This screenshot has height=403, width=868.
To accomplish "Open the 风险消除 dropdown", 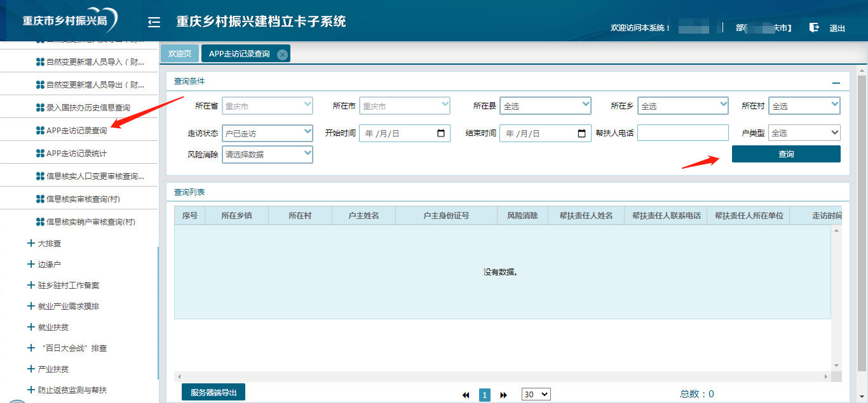I will point(267,154).
